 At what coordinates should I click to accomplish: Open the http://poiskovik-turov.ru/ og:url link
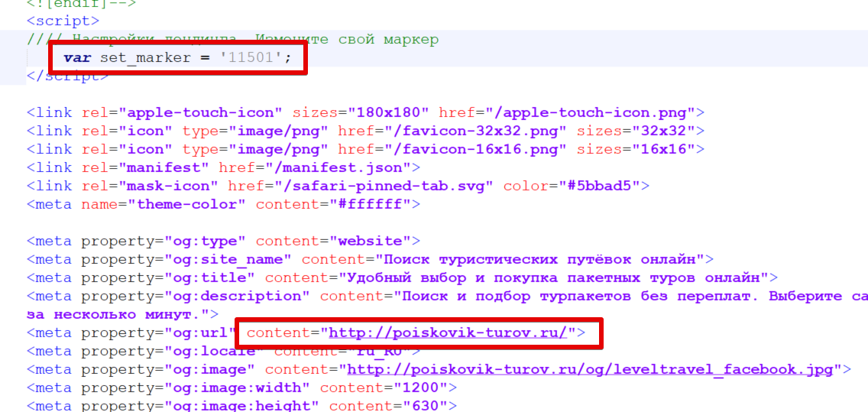[x=449, y=333]
